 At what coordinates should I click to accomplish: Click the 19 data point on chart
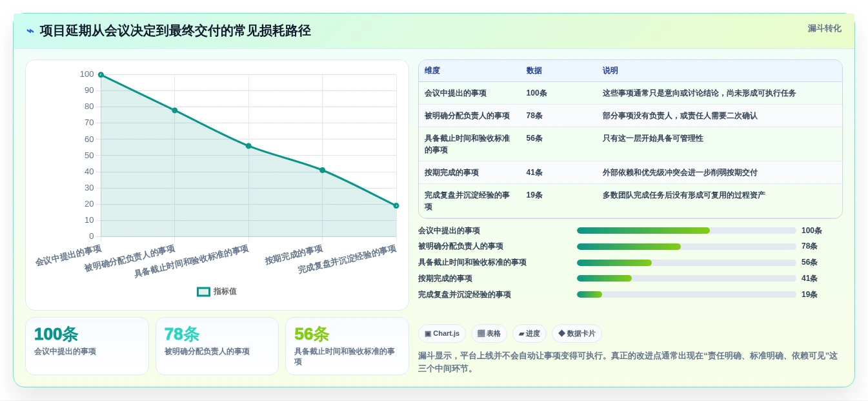click(x=396, y=206)
